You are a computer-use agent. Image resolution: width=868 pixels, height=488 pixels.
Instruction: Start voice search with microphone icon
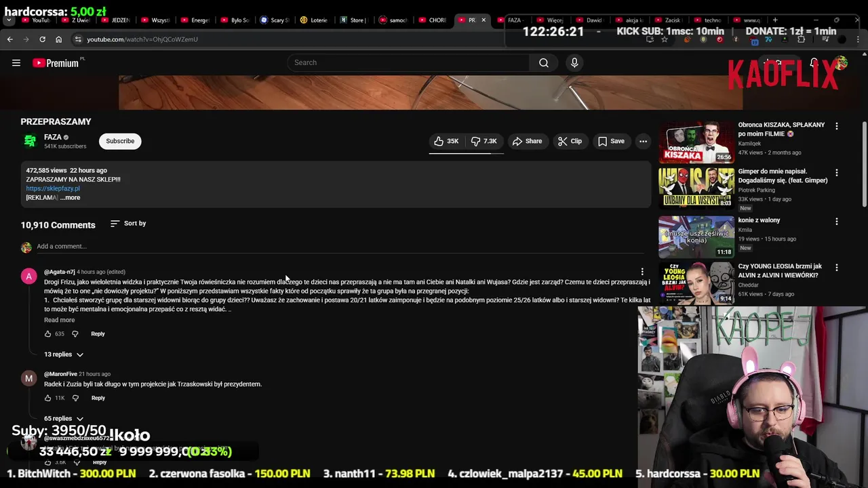pos(574,63)
